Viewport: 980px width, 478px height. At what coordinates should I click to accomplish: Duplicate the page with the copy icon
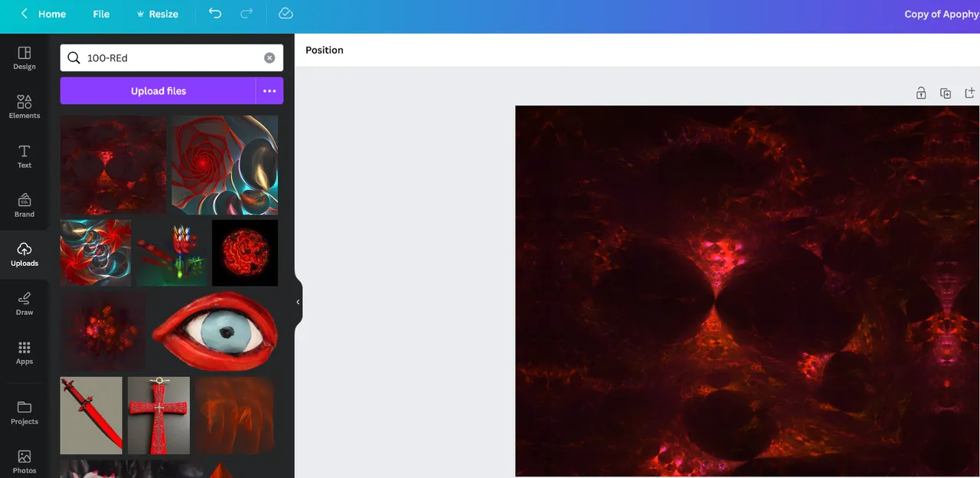tap(946, 93)
